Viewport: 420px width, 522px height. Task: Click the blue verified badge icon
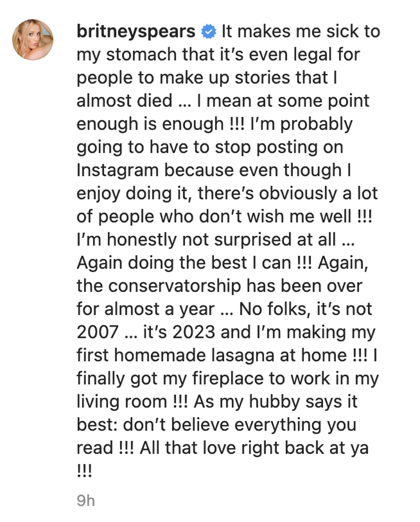[x=209, y=32]
